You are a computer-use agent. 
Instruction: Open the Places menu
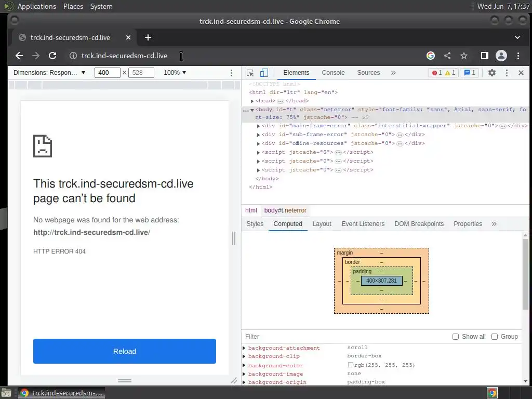tap(73, 6)
